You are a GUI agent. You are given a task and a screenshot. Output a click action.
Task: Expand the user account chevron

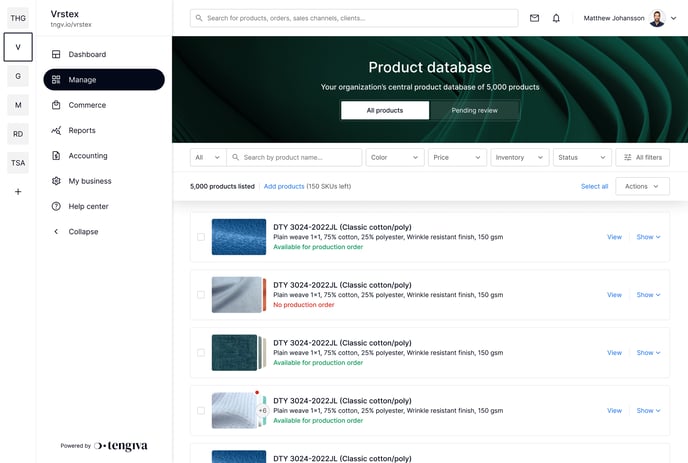pyautogui.click(x=674, y=18)
